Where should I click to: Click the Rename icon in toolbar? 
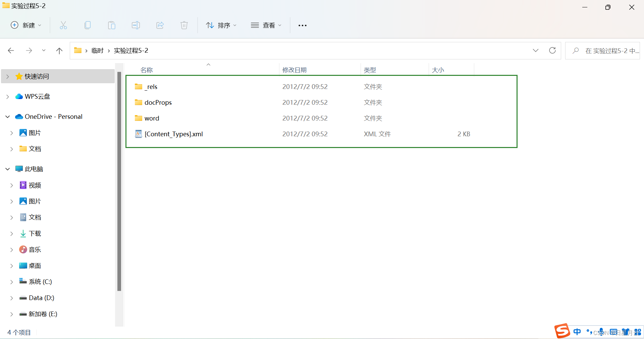point(136,25)
